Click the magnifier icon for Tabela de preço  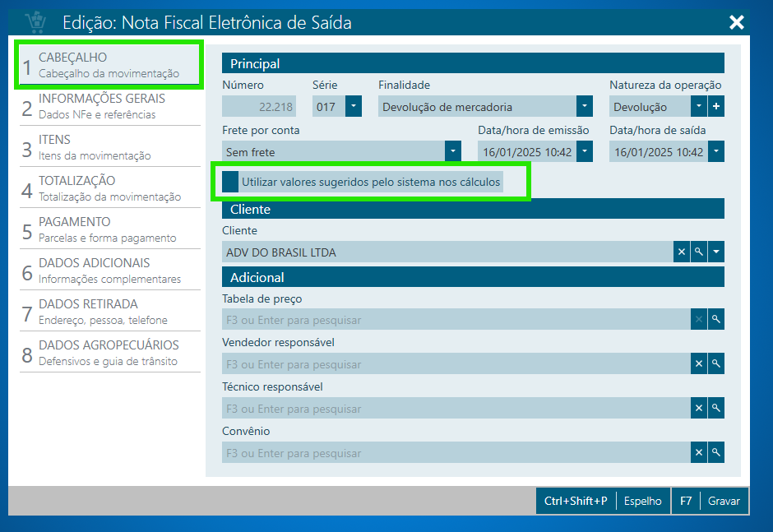pyautogui.click(x=716, y=320)
